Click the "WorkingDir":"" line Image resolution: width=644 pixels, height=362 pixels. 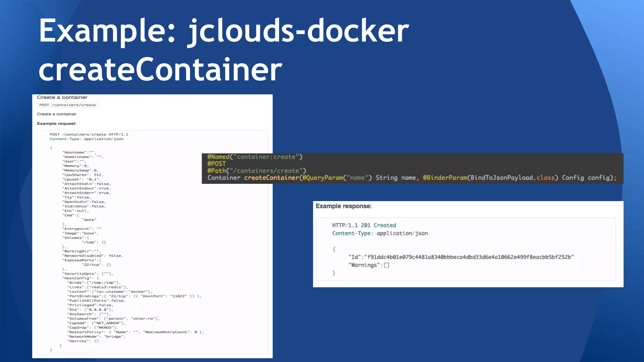81,251
